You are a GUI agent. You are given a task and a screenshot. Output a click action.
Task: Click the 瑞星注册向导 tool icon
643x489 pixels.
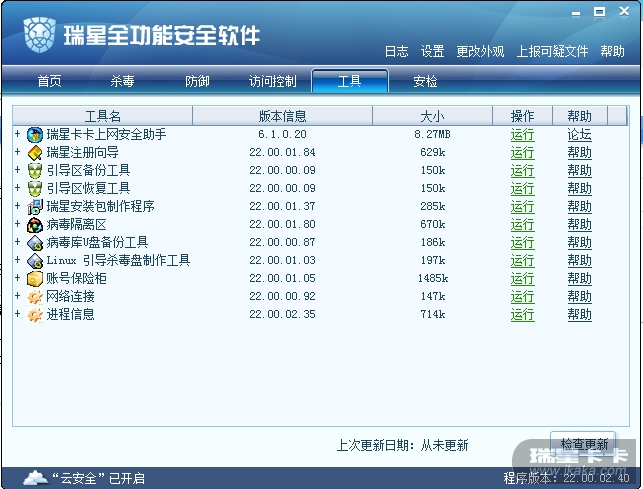tap(35, 153)
